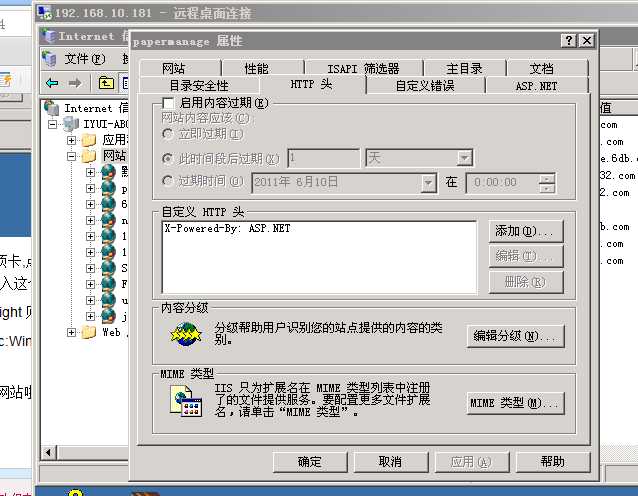
Task: Close the papermanage 属性 dialog
Action: [586, 40]
